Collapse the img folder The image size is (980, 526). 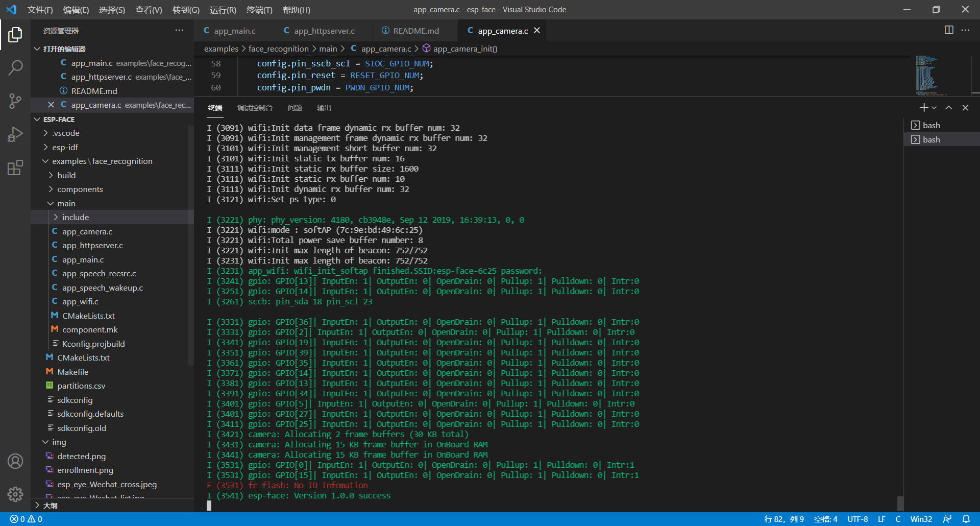[112, 442]
